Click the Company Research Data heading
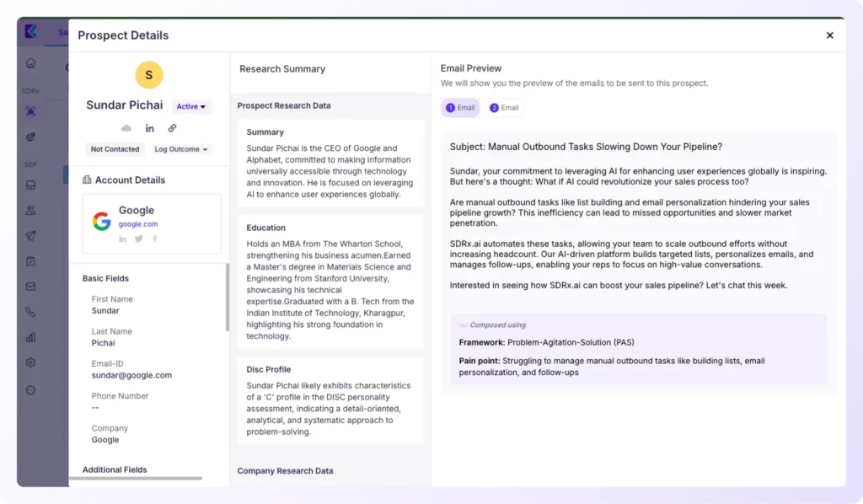The image size is (863, 504). pyautogui.click(x=285, y=471)
